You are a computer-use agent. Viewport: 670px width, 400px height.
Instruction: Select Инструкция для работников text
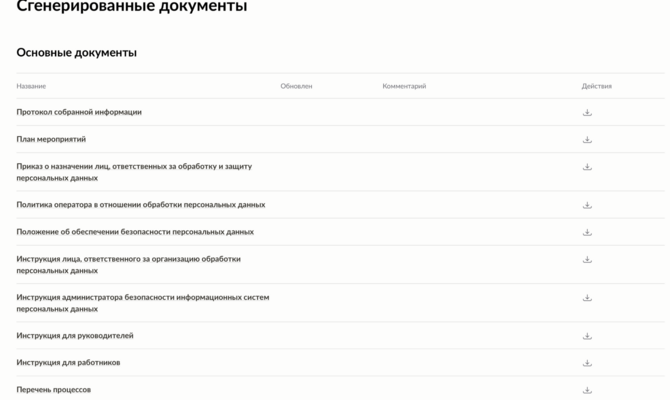68,362
